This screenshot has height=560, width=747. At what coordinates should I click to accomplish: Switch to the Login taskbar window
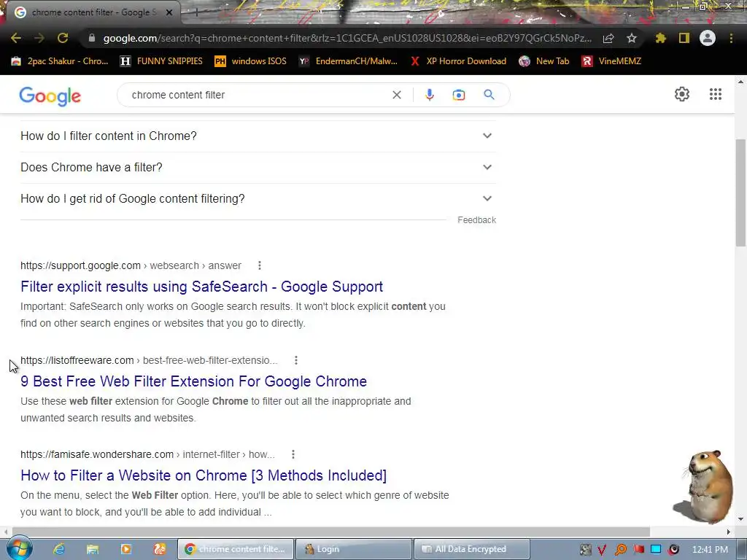pos(354,549)
